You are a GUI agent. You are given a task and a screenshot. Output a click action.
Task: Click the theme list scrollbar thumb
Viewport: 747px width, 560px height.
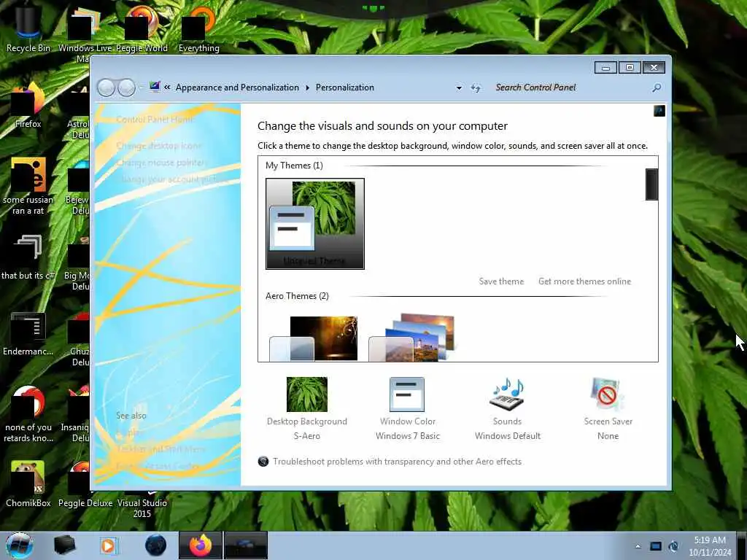click(651, 184)
